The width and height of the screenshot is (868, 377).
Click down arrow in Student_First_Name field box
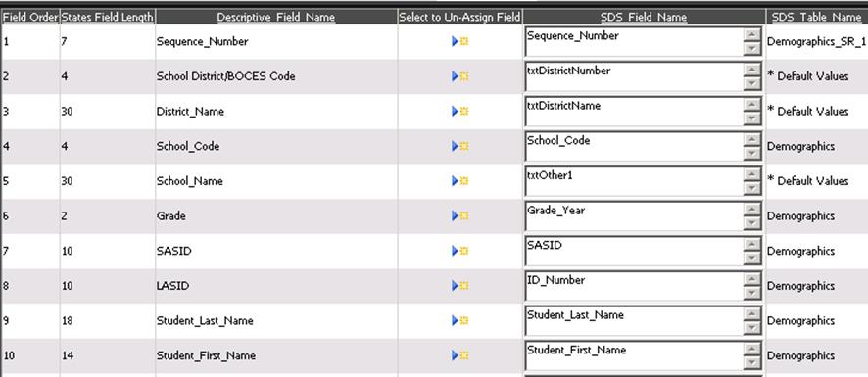(751, 362)
